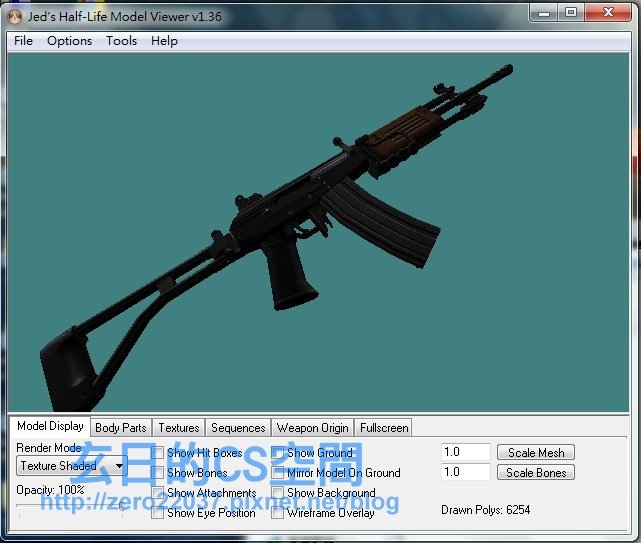Enable Show Attachments checkbox
The width and height of the screenshot is (641, 543).
click(x=157, y=493)
